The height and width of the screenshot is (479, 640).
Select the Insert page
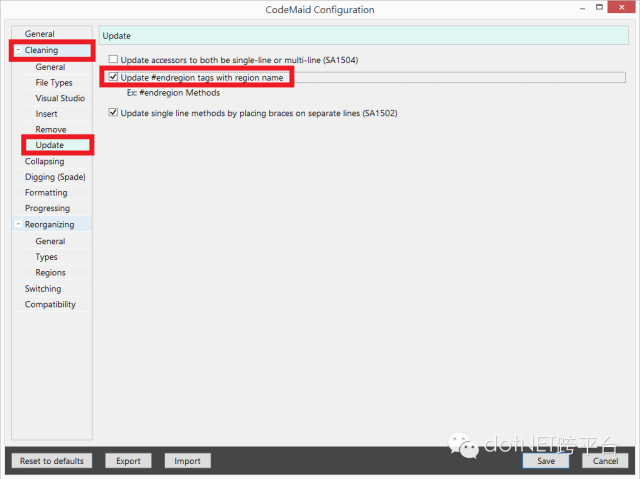(46, 114)
